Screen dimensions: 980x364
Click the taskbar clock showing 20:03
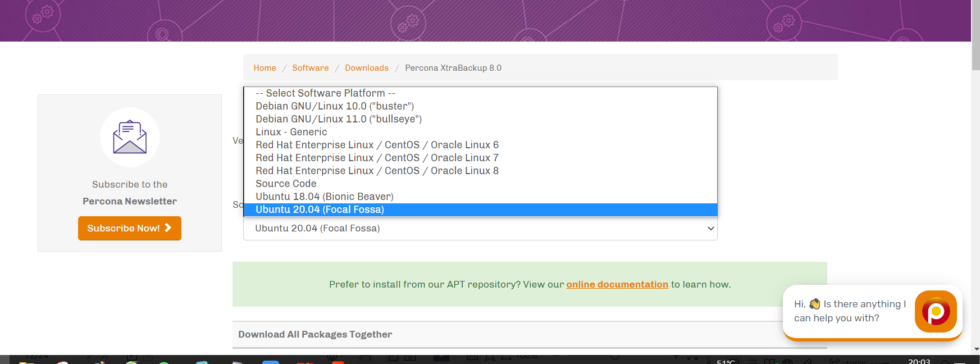tap(919, 361)
